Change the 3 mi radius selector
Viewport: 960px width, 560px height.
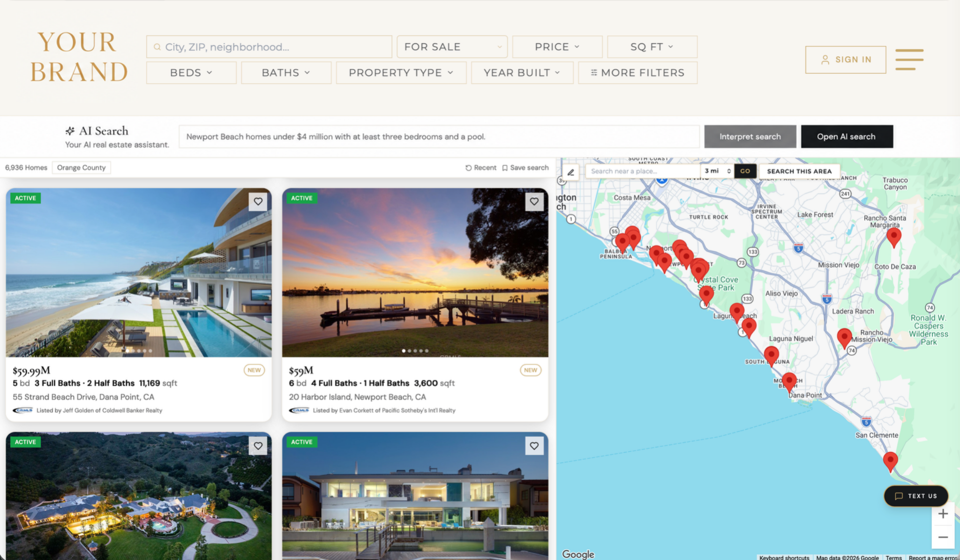click(717, 171)
